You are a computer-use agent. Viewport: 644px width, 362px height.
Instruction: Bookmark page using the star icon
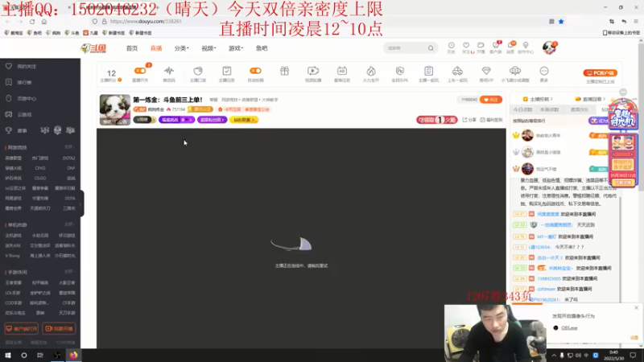coord(561,22)
